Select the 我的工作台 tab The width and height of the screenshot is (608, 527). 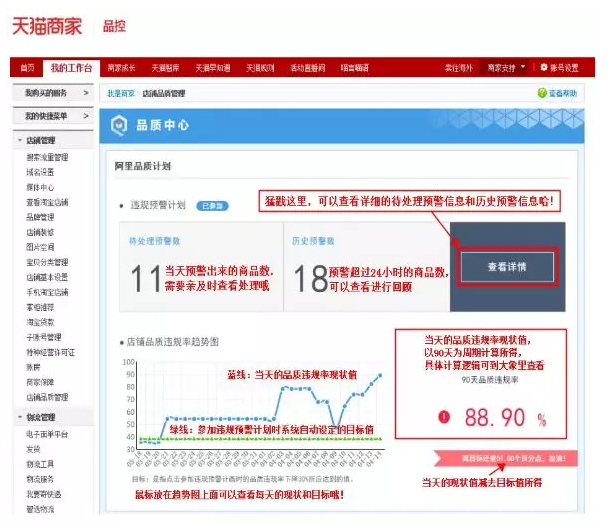coord(71,68)
